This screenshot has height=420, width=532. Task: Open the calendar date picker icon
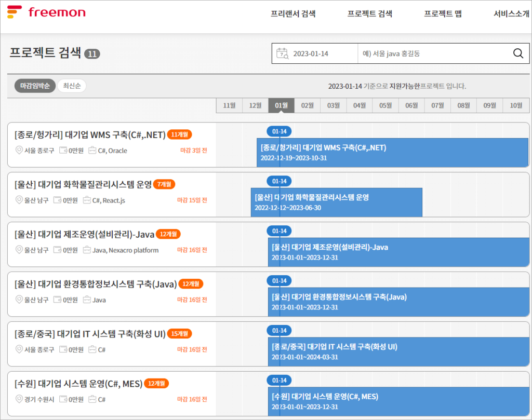[x=282, y=53]
